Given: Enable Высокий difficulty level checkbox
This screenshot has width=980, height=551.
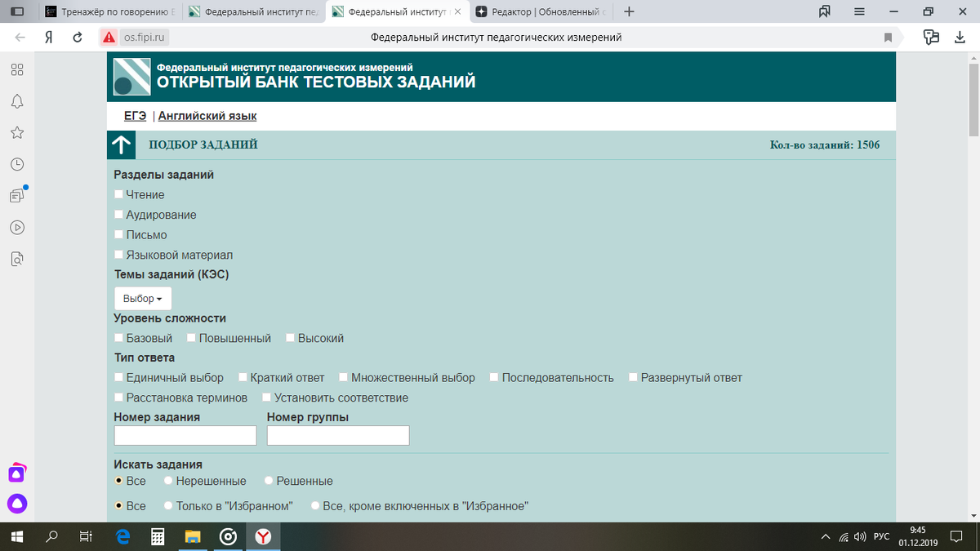Looking at the screenshot, I should pyautogui.click(x=290, y=337).
